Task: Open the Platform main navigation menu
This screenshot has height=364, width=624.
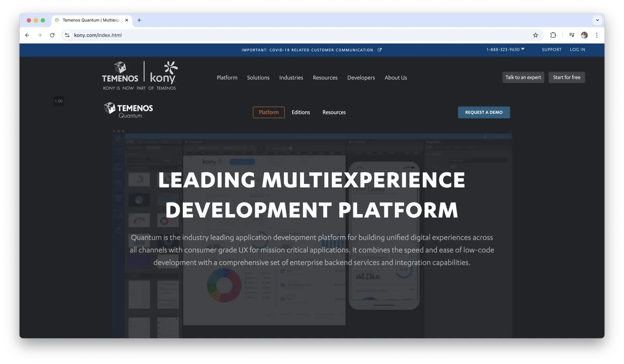Action: coord(227,78)
